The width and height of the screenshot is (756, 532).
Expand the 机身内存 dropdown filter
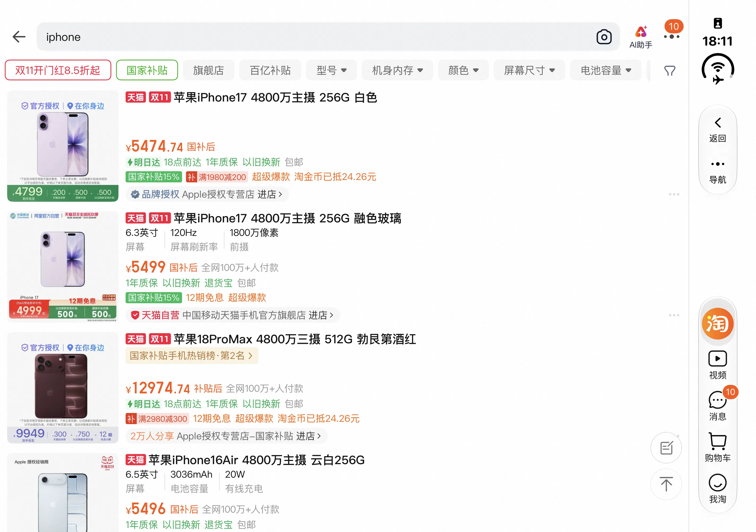(397, 70)
